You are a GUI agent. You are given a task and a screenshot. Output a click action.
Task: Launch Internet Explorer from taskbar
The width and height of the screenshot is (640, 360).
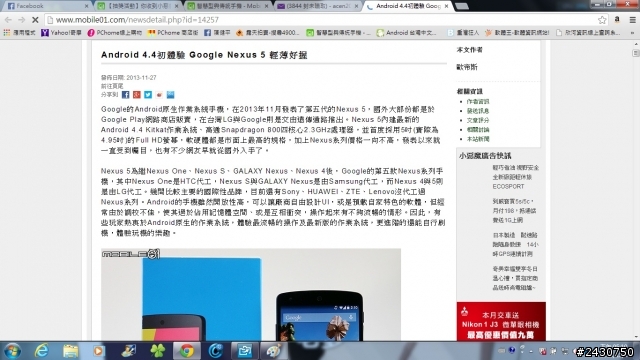pyautogui.click(x=41, y=351)
